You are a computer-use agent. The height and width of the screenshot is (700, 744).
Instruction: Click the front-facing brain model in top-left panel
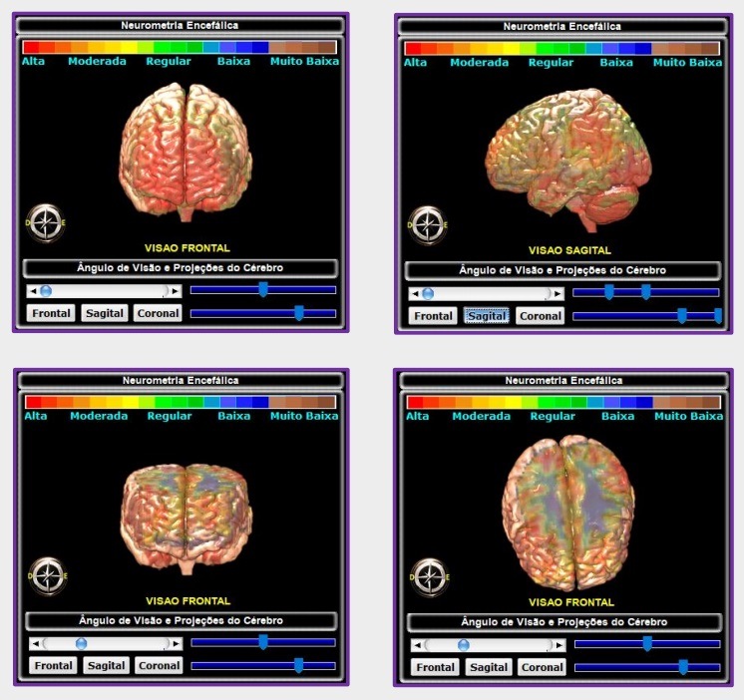[x=186, y=152]
